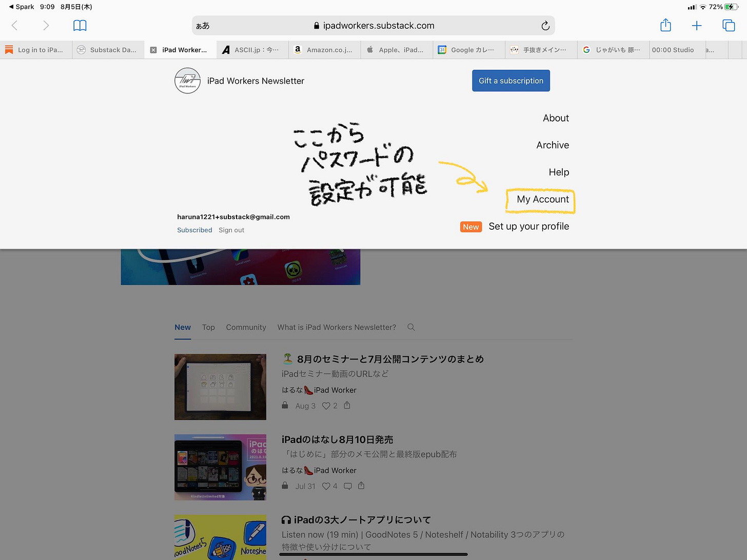
Task: Show all tabs overview icon
Action: (x=729, y=26)
